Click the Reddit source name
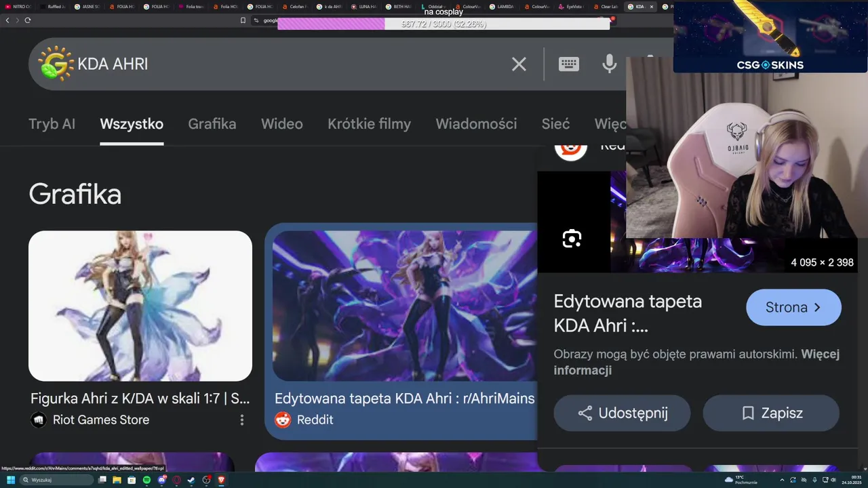 pyautogui.click(x=315, y=420)
